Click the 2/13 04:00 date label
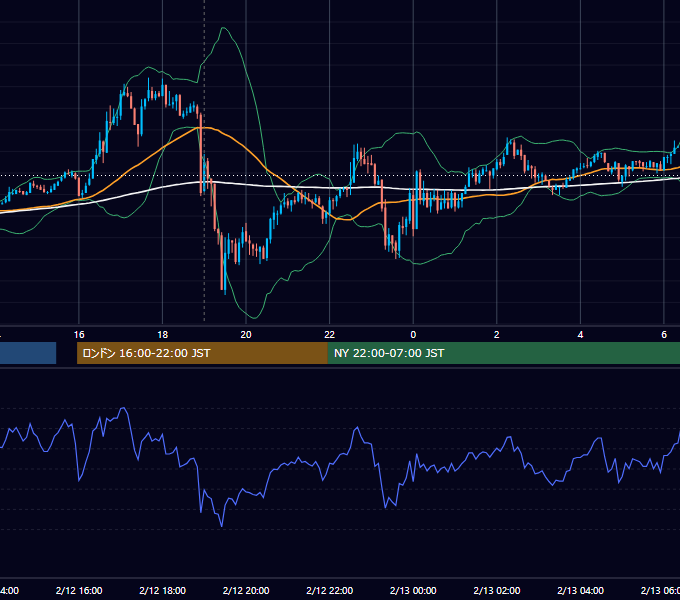This screenshot has height=600, width=680. click(x=580, y=590)
